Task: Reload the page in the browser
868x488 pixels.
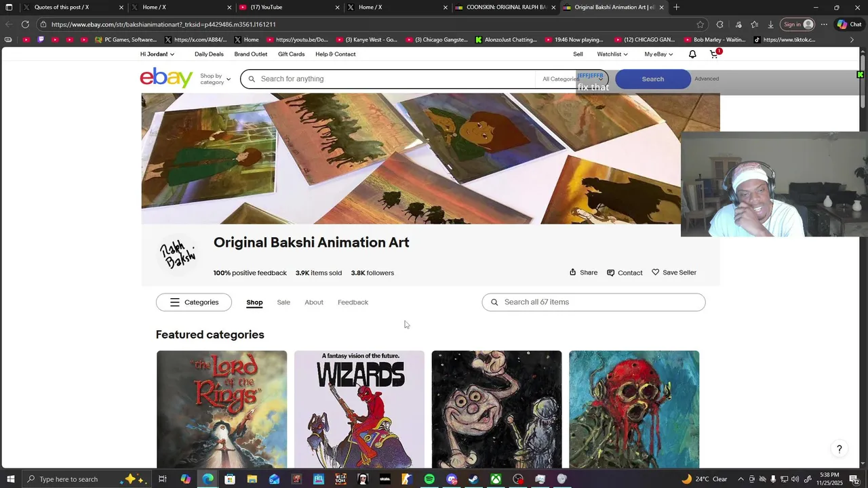Action: click(25, 24)
